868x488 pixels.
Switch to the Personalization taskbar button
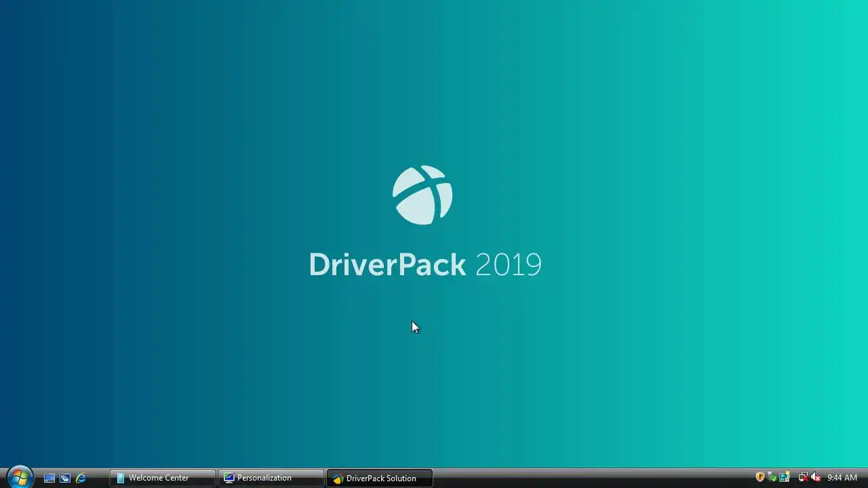click(271, 478)
